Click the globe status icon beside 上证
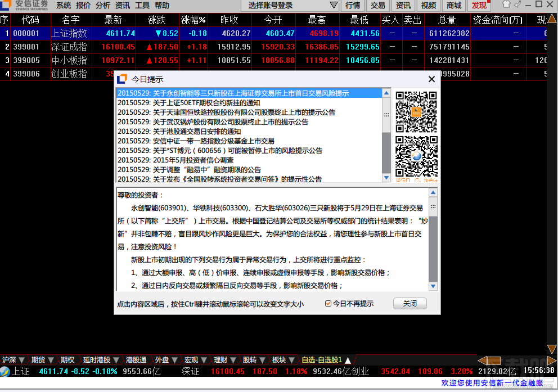The width and height of the screenshot is (558, 392). (5, 371)
